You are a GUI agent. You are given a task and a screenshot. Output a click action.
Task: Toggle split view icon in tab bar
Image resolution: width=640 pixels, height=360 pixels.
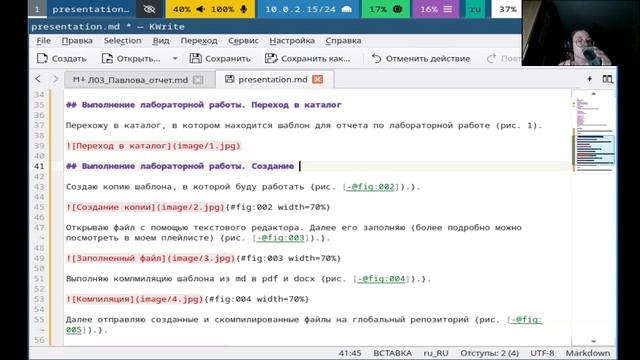pyautogui.click(x=607, y=79)
